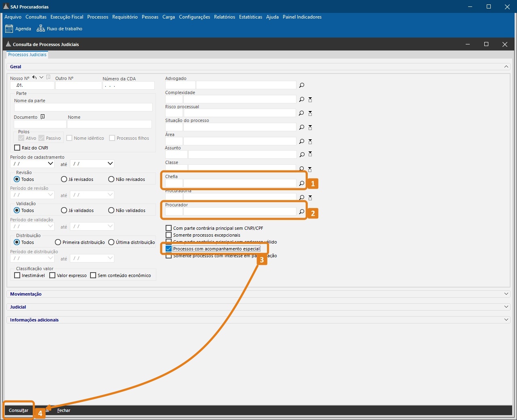Click the Outro Nº input field
517x420 pixels.
(78, 86)
